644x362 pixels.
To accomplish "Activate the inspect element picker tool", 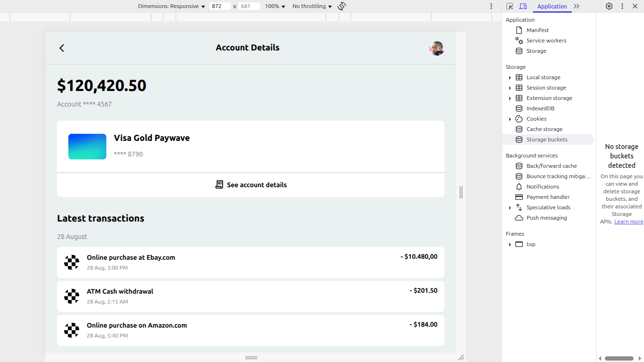I will point(510,6).
